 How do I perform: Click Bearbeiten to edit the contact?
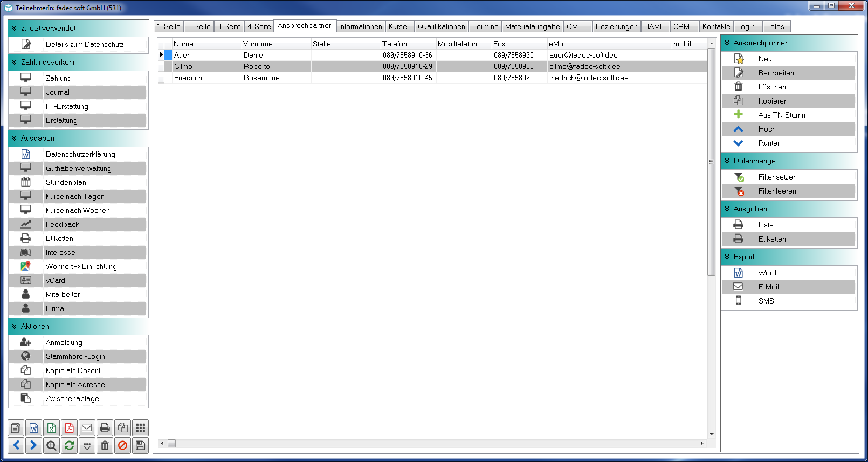[x=789, y=73]
